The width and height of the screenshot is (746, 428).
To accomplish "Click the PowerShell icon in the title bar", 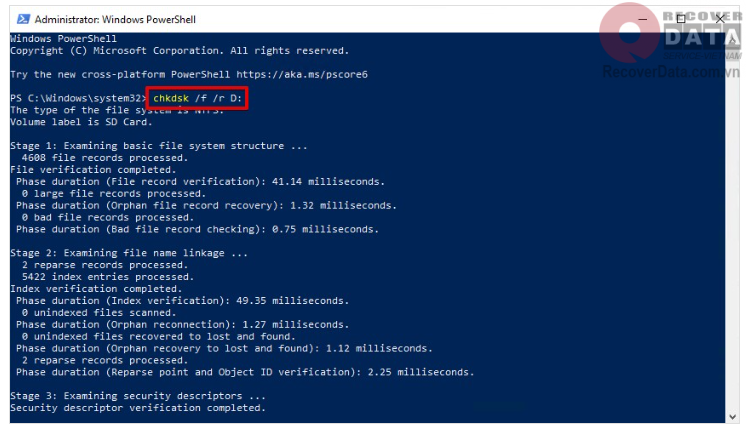I will (x=20, y=18).
